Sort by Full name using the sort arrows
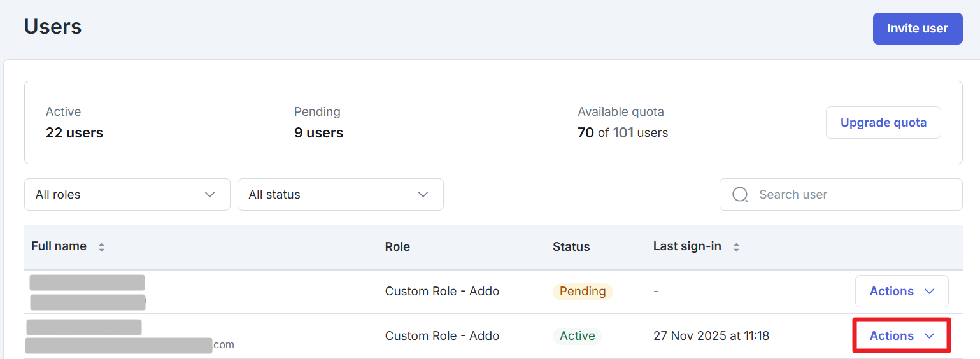This screenshot has width=980, height=359. (x=101, y=247)
